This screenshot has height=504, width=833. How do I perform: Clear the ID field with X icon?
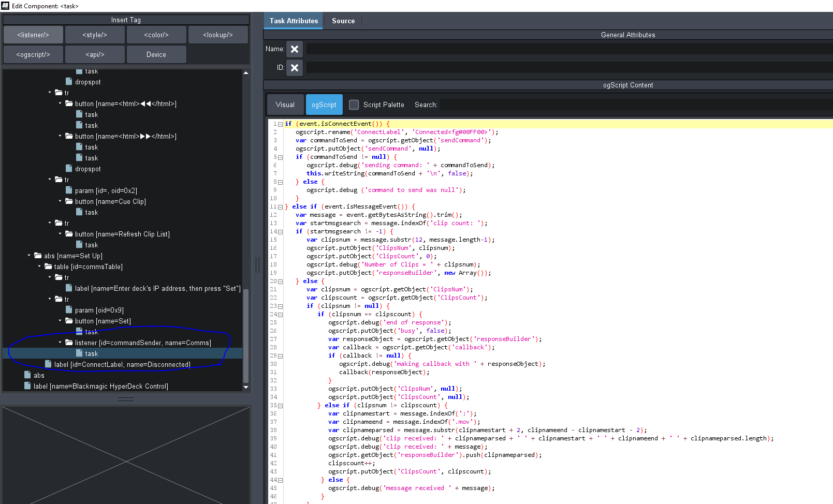[294, 68]
